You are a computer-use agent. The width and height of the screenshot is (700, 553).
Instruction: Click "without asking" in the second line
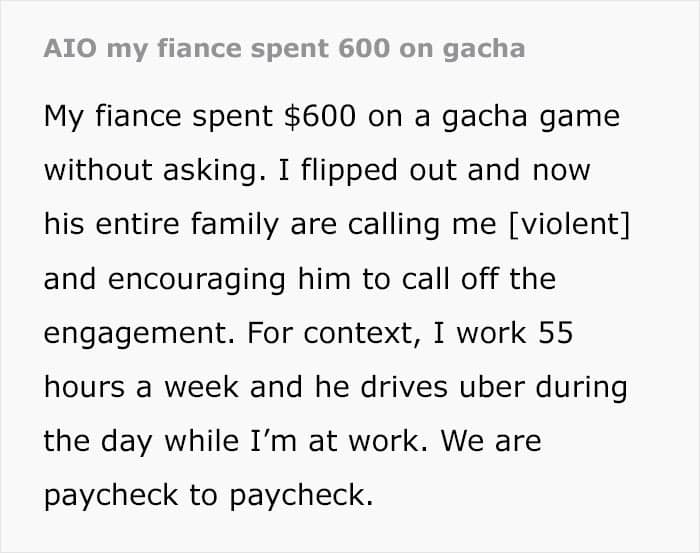pyautogui.click(x=155, y=170)
